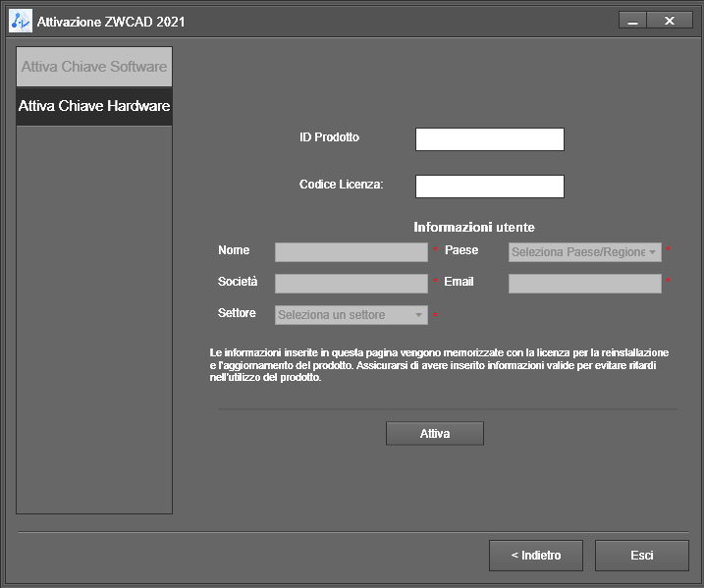Focus the ID Prodotto input field
The height and width of the screenshot is (588, 704).
pyautogui.click(x=489, y=139)
